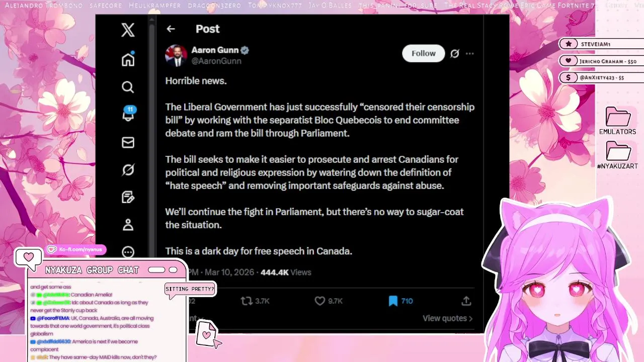The image size is (644, 362).
Task: Go to the Home feed icon
Action: click(x=128, y=59)
